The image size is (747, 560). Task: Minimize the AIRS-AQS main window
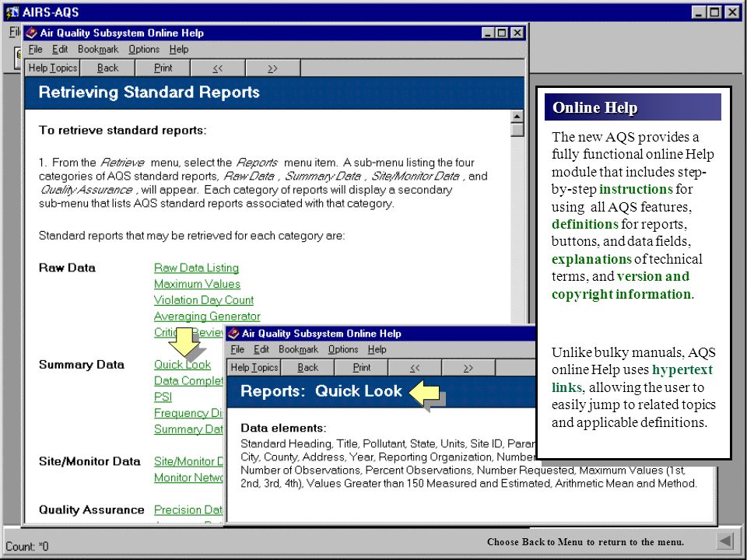coord(698,12)
